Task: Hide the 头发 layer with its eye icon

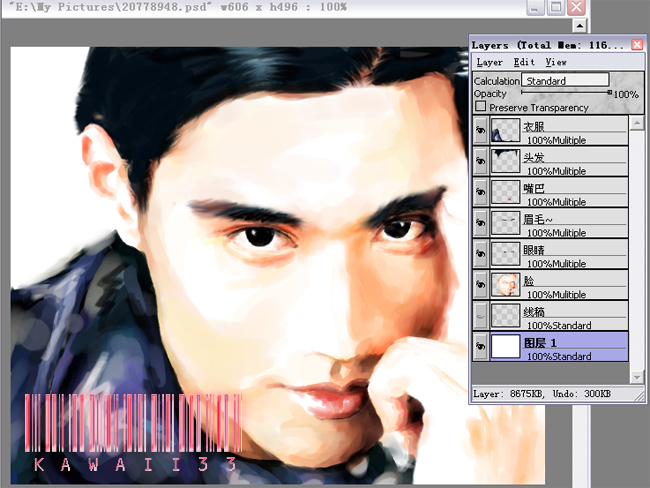Action: pos(480,161)
